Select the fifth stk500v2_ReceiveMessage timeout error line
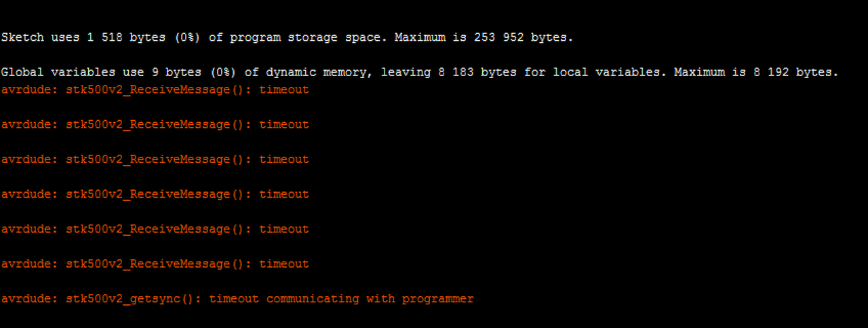This screenshot has width=868, height=328. [155, 230]
